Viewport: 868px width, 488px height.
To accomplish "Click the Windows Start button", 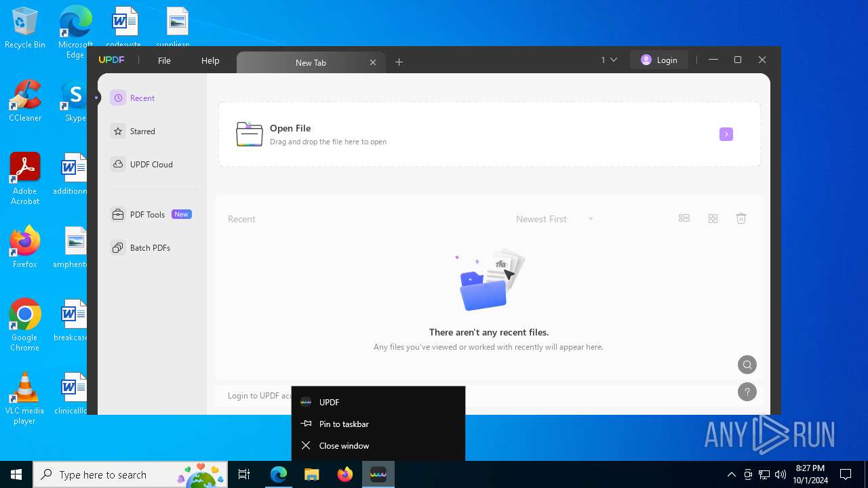I will pyautogui.click(x=16, y=474).
